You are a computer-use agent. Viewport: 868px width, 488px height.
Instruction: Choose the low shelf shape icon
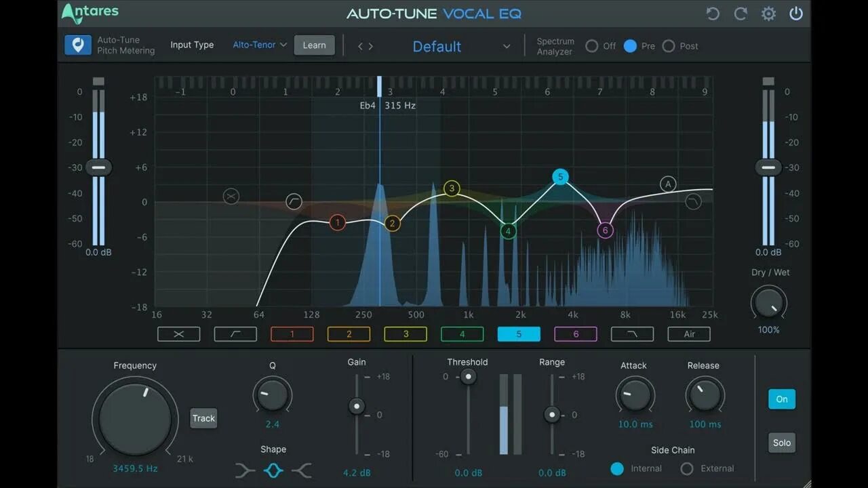click(x=245, y=470)
